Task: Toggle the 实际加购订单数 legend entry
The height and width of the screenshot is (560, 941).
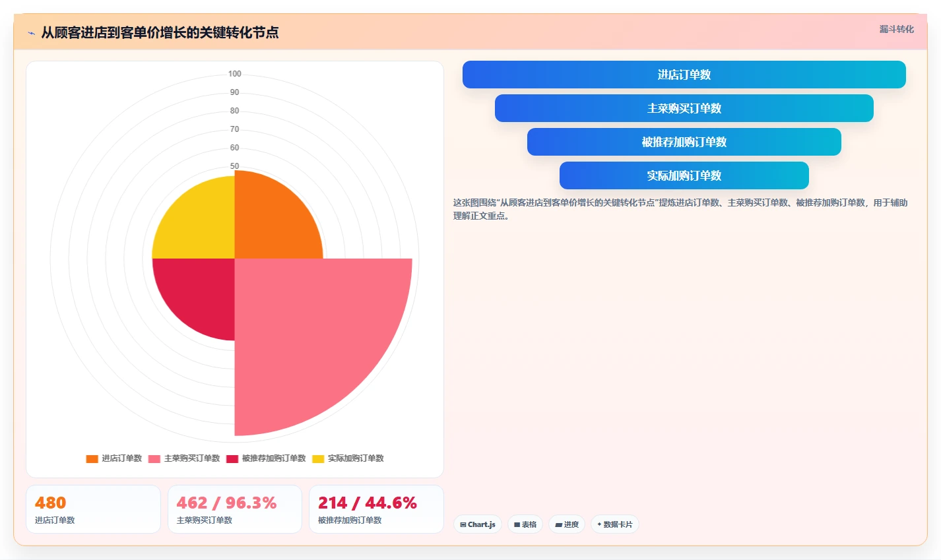Action: coord(348,458)
